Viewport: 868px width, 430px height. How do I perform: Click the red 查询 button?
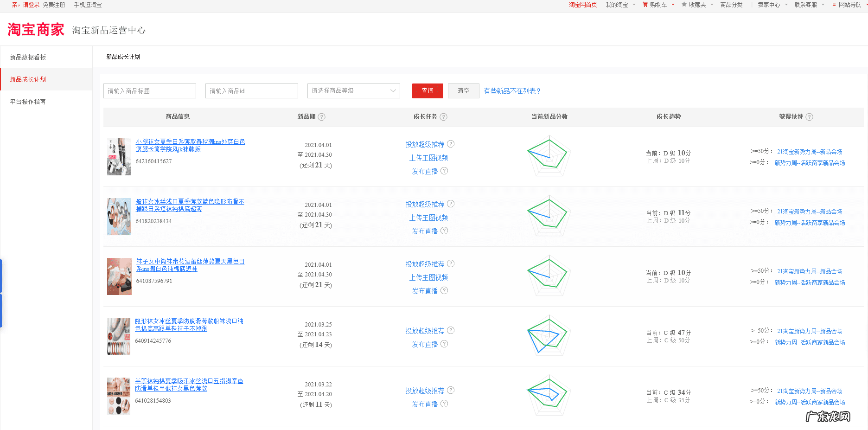point(427,91)
